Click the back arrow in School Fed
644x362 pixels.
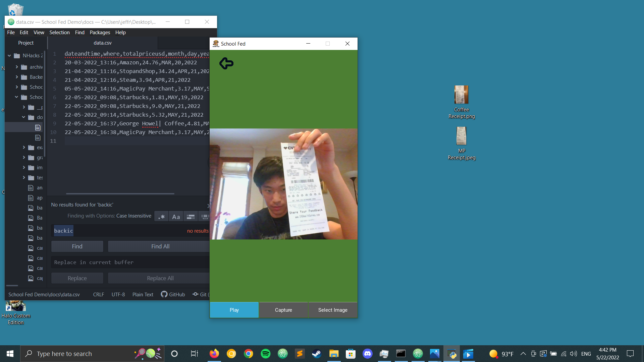click(226, 63)
